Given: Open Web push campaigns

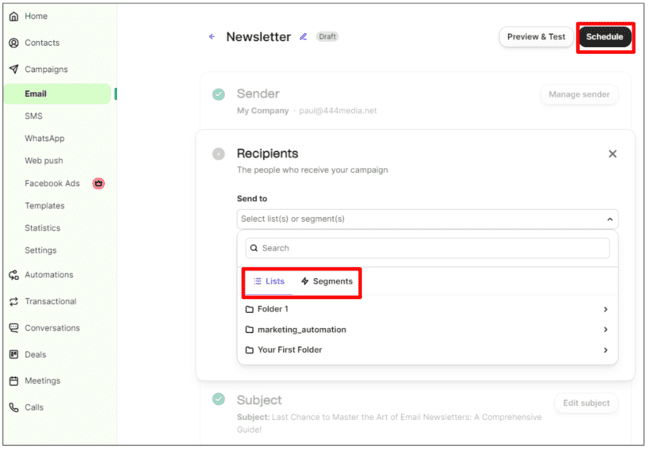Looking at the screenshot, I should (44, 161).
